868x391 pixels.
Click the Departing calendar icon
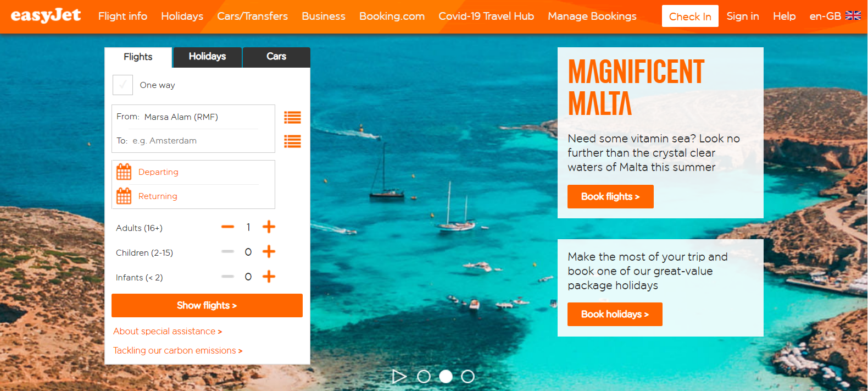point(124,172)
